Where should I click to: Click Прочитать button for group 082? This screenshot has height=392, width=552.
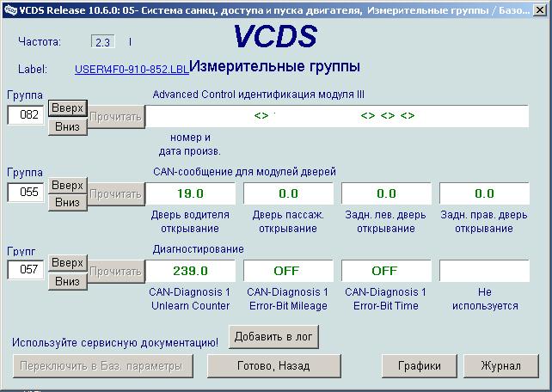(116, 117)
